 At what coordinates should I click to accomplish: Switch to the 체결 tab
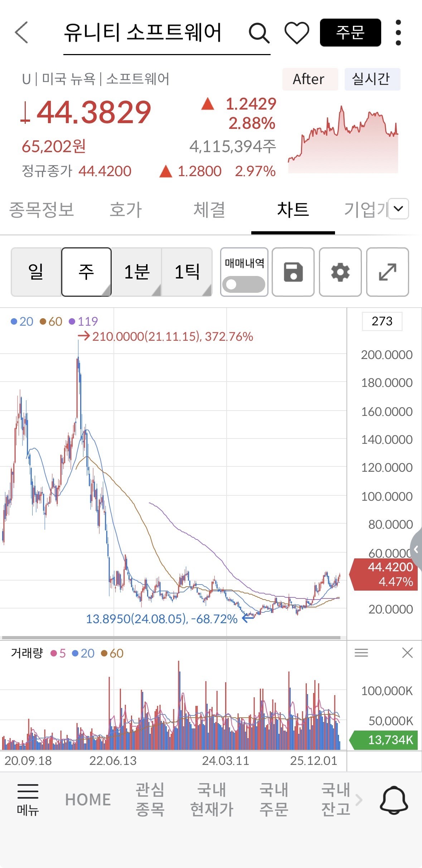(x=209, y=209)
